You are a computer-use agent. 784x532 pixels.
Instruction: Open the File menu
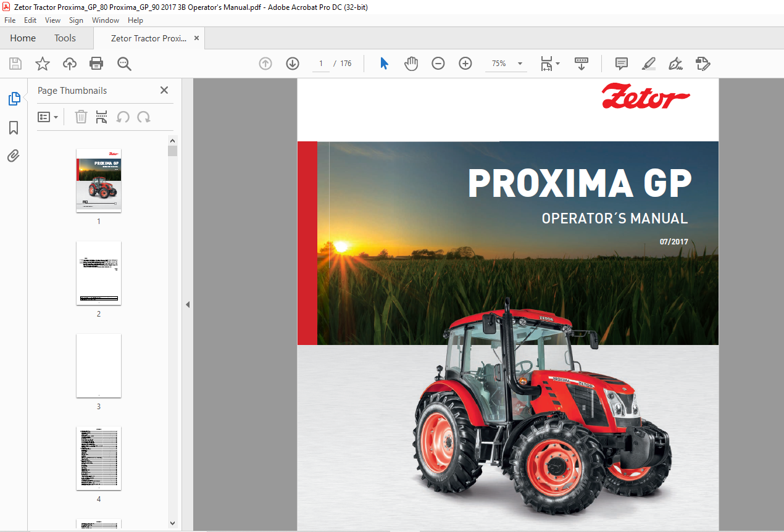[x=10, y=20]
